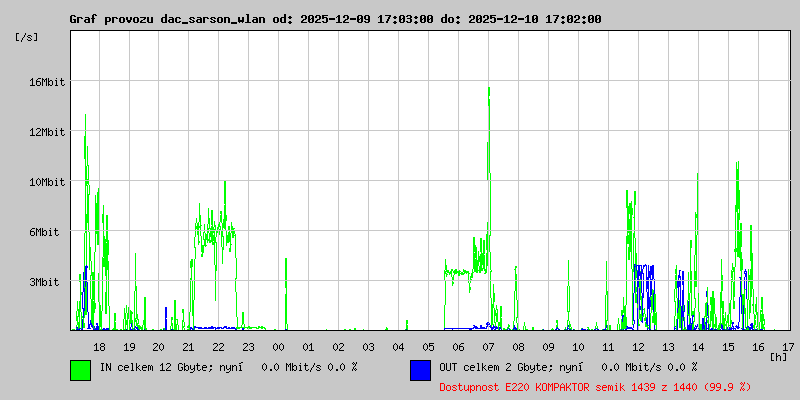800x400 pixels.
Task: Click the '09' hour tick label
Action: click(548, 347)
